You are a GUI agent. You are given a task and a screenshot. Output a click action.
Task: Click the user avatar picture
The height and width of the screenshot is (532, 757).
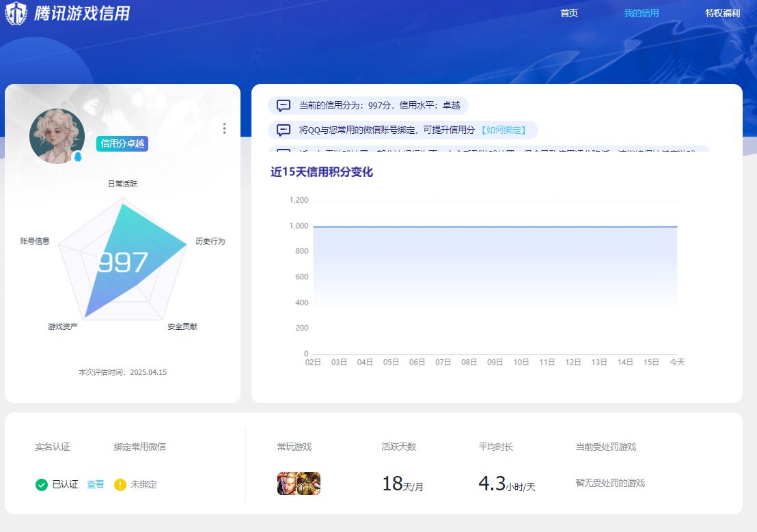coord(57,136)
